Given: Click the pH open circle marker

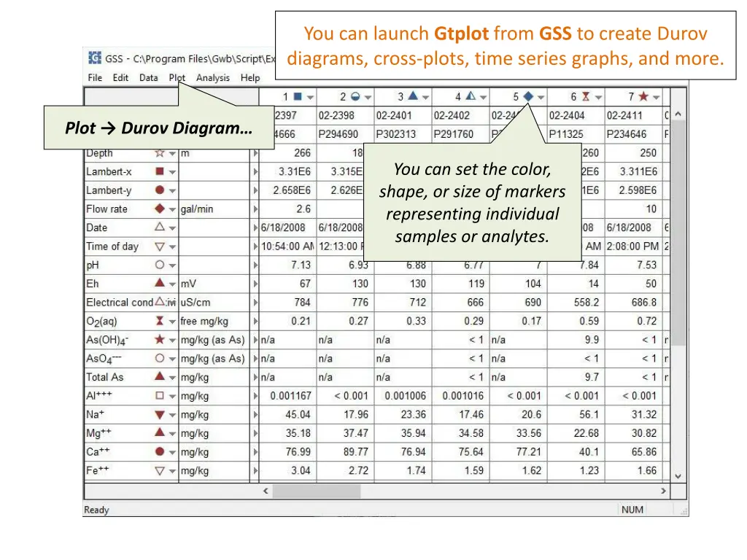Looking at the screenshot, I should [160, 265].
